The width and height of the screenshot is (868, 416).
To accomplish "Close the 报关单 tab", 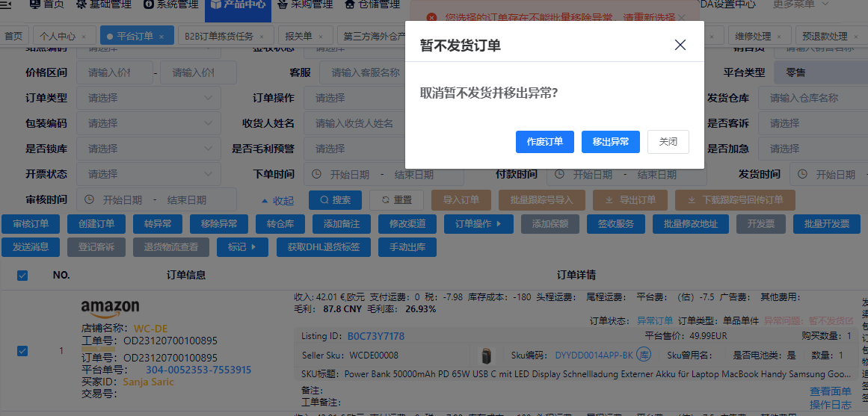I will click(320, 37).
